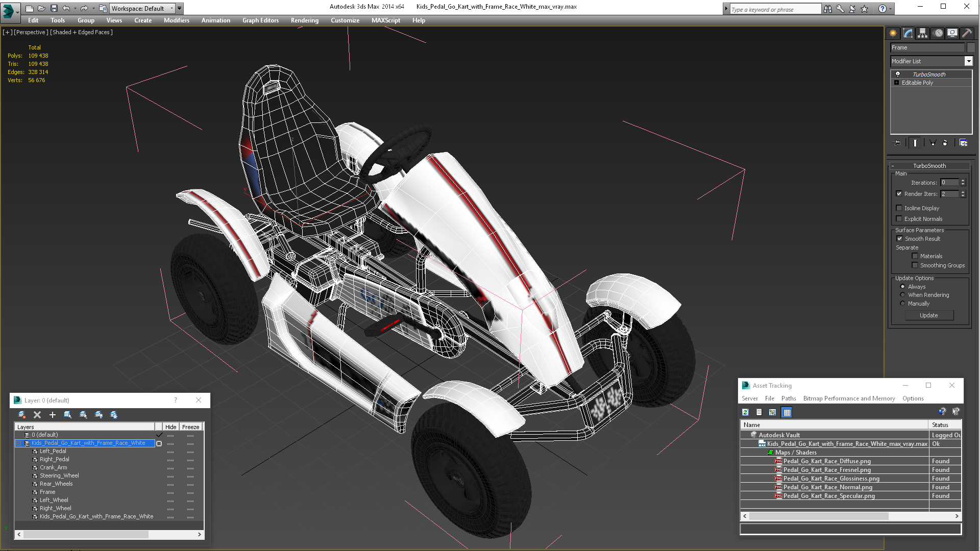Click Make Unique modifier icon
The height and width of the screenshot is (551, 980).
point(933,143)
